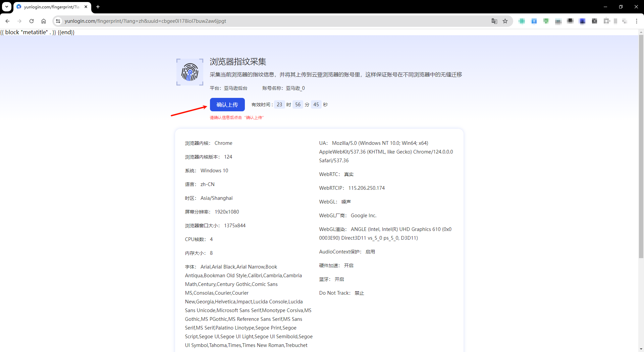Click the page vertical scrollbar thumb
This screenshot has width=644, height=352.
coord(641,146)
